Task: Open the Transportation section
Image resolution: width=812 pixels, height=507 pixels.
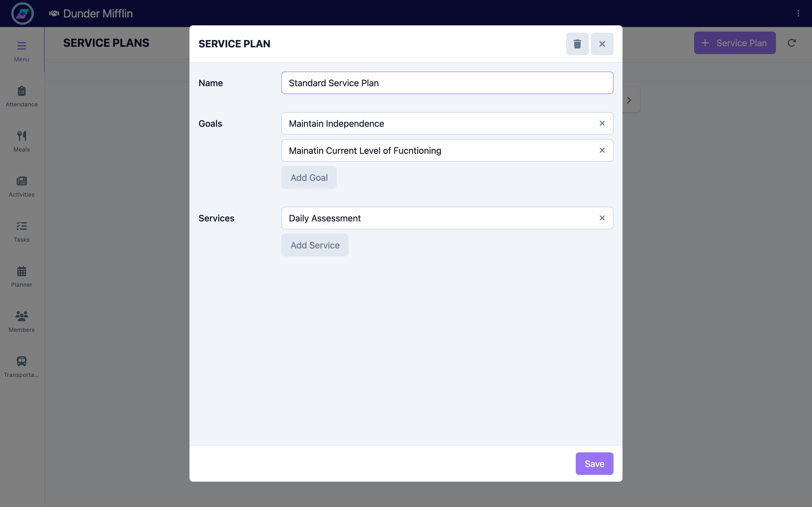Action: [21, 367]
